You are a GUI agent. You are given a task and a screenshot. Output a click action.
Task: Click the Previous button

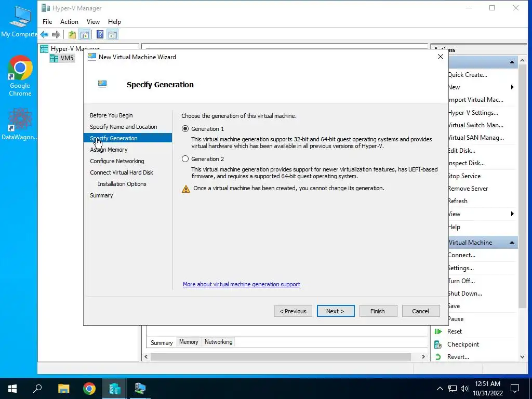coord(293,311)
